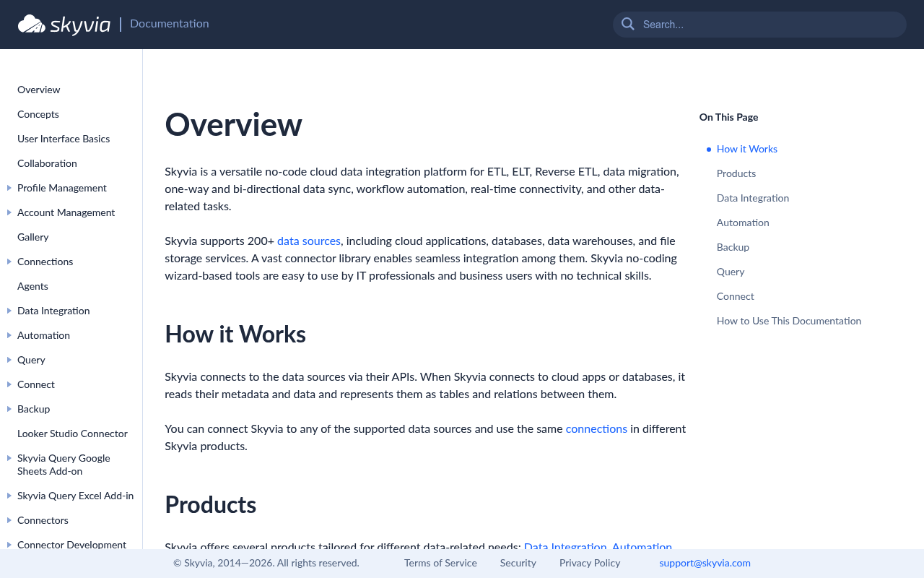This screenshot has height=578, width=924.
Task: Open Terms of Service footer link
Action: click(440, 563)
